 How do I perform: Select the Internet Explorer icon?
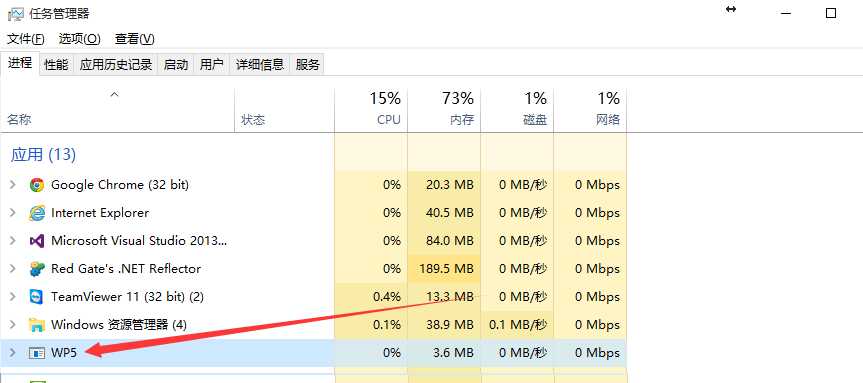pyautogui.click(x=37, y=213)
